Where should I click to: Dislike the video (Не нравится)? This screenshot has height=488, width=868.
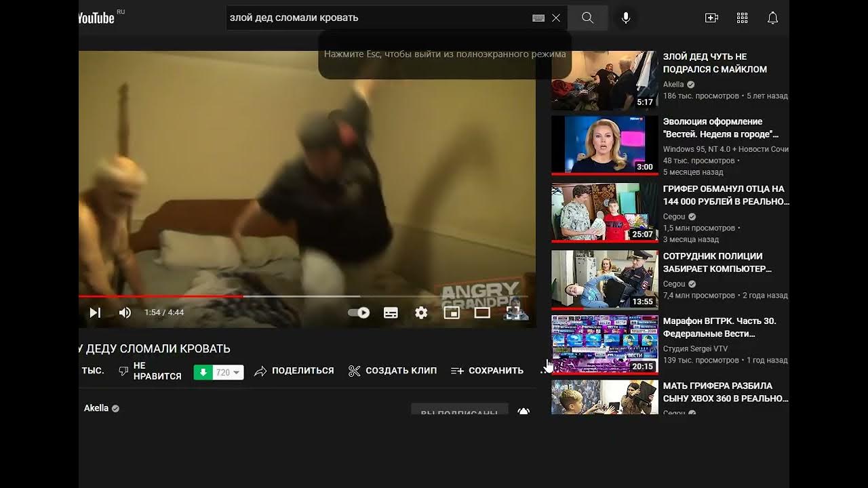(150, 371)
